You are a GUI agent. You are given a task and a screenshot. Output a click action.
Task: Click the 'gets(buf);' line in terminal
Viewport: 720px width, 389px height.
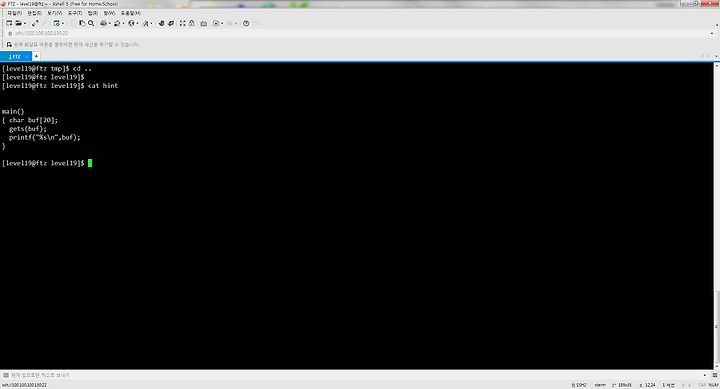point(28,129)
